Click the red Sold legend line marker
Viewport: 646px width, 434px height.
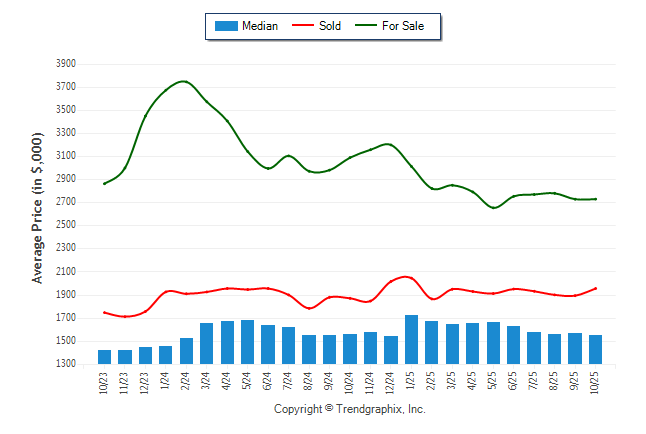(x=302, y=26)
